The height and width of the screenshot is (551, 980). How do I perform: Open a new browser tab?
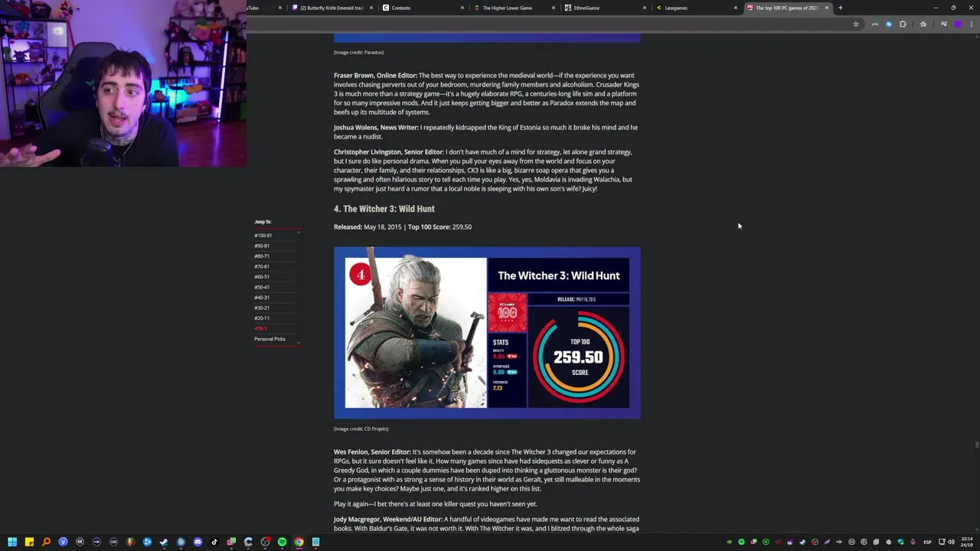click(841, 8)
